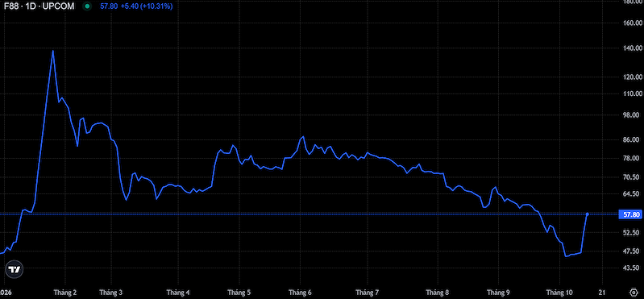
Task: Click the 160.00 price axis label
Action: (632, 23)
